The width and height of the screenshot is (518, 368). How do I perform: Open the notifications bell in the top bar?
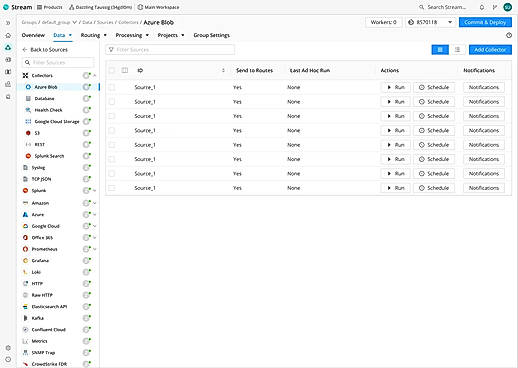pyautogui.click(x=482, y=7)
